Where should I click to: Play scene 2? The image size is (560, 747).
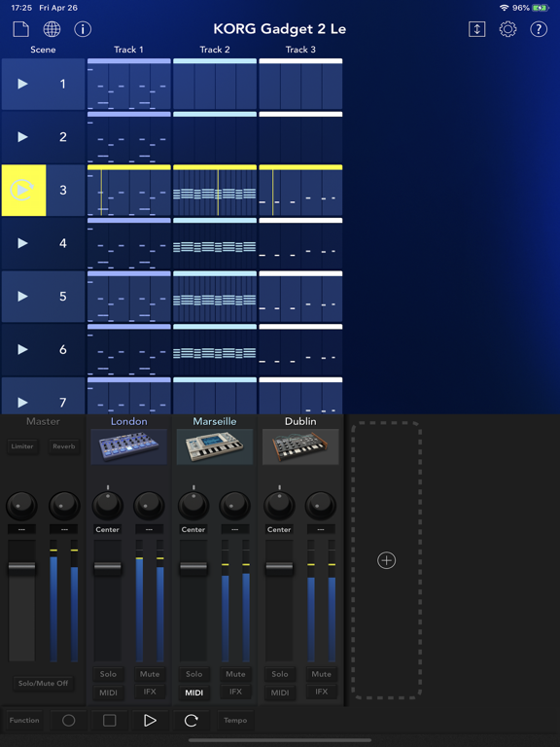pyautogui.click(x=22, y=137)
